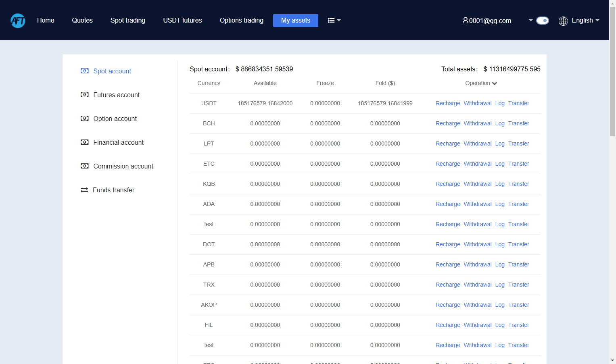Open the account dropdown arrow beside email
The height and width of the screenshot is (364, 616).
click(x=531, y=20)
